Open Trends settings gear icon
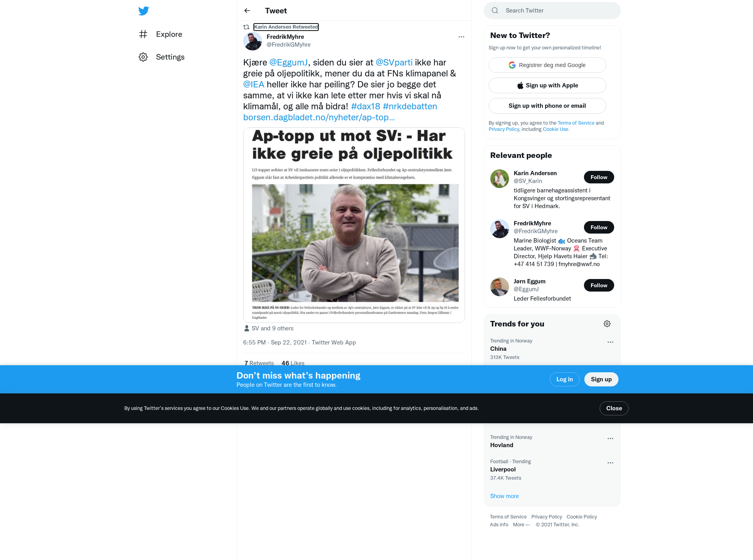 [607, 324]
